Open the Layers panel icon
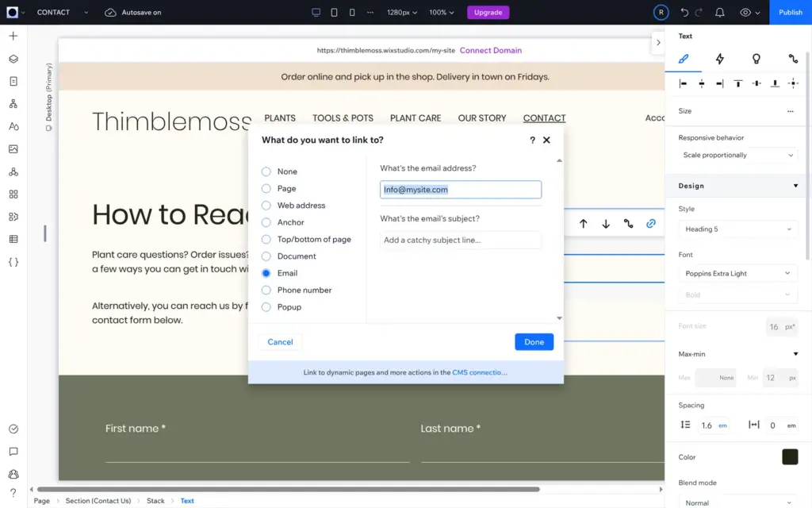Image resolution: width=812 pixels, height=508 pixels. [x=13, y=59]
